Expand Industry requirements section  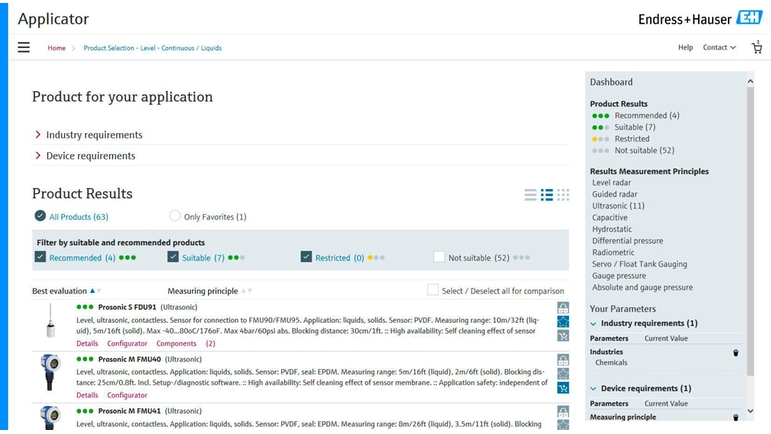point(89,135)
